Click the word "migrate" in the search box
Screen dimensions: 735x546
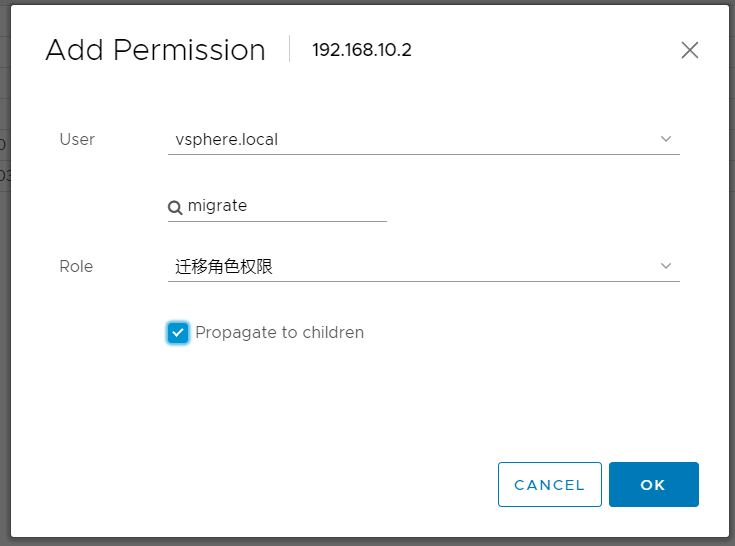coord(217,206)
